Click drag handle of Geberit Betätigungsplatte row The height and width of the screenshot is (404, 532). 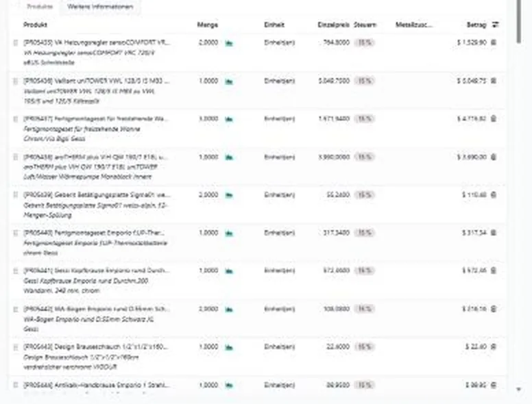click(15, 195)
